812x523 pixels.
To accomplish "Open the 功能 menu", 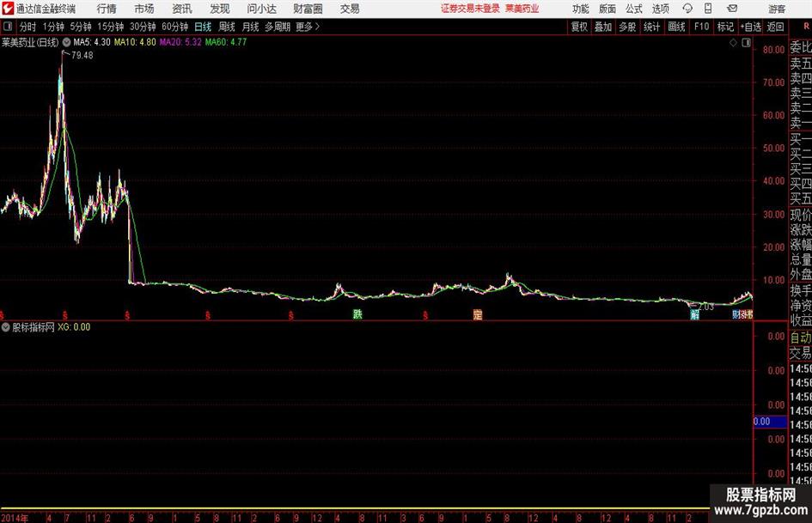I will [581, 9].
